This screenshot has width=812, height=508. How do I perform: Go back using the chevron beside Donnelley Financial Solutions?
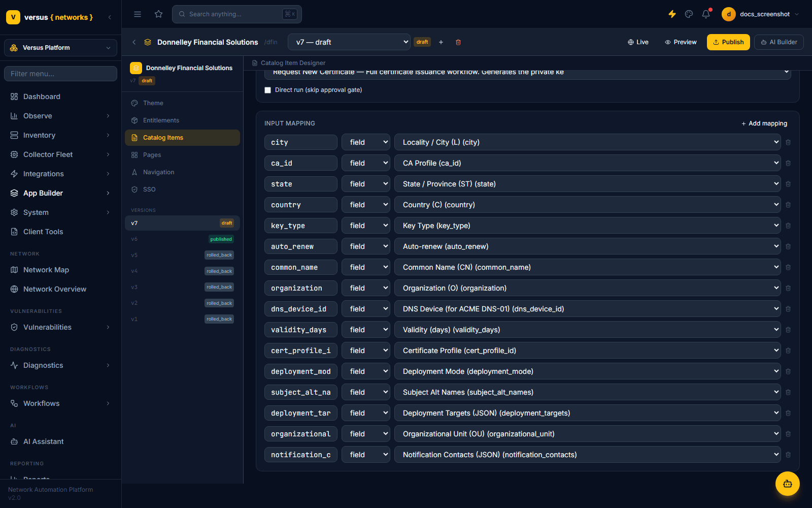pos(134,42)
